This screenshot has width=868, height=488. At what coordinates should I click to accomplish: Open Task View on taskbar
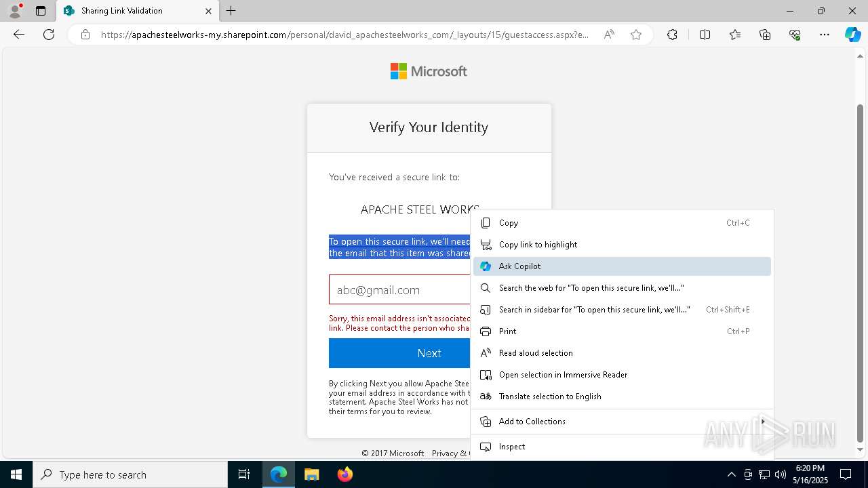[x=244, y=474]
